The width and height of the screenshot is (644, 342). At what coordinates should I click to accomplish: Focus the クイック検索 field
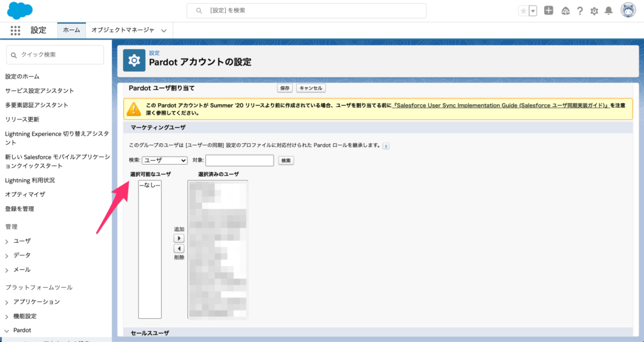55,55
